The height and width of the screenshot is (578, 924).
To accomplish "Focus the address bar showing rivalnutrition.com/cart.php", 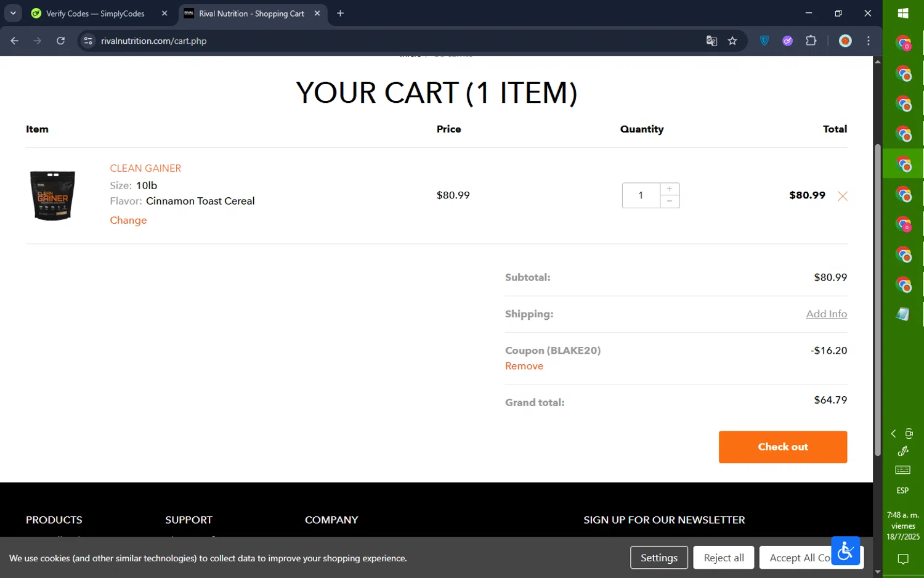I will point(394,41).
